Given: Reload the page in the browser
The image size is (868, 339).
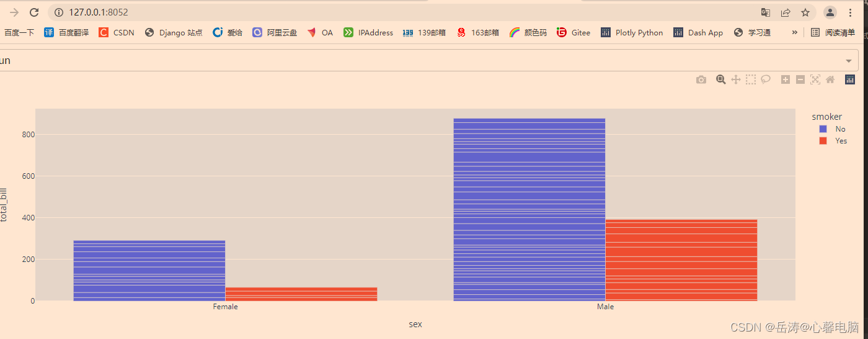Looking at the screenshot, I should [x=35, y=12].
